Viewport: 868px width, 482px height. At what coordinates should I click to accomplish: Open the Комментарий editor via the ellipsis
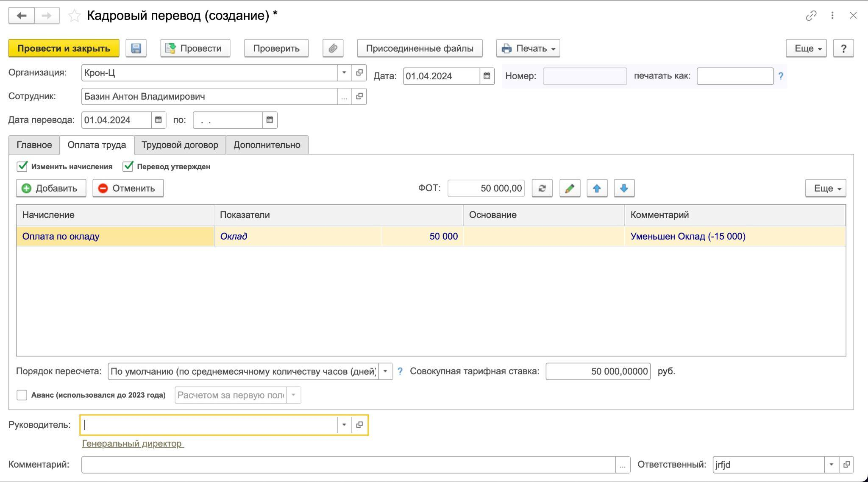[623, 465]
